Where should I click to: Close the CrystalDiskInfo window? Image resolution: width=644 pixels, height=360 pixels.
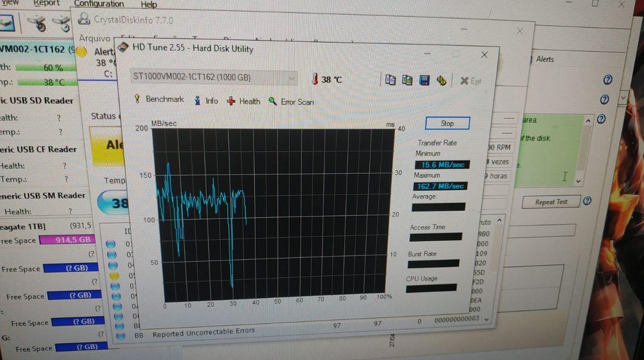(520, 31)
